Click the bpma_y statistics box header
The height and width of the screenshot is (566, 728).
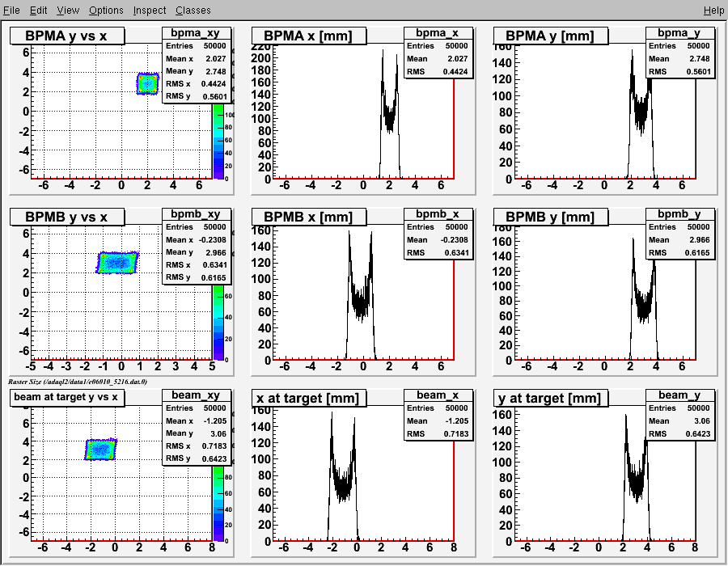[x=679, y=33]
